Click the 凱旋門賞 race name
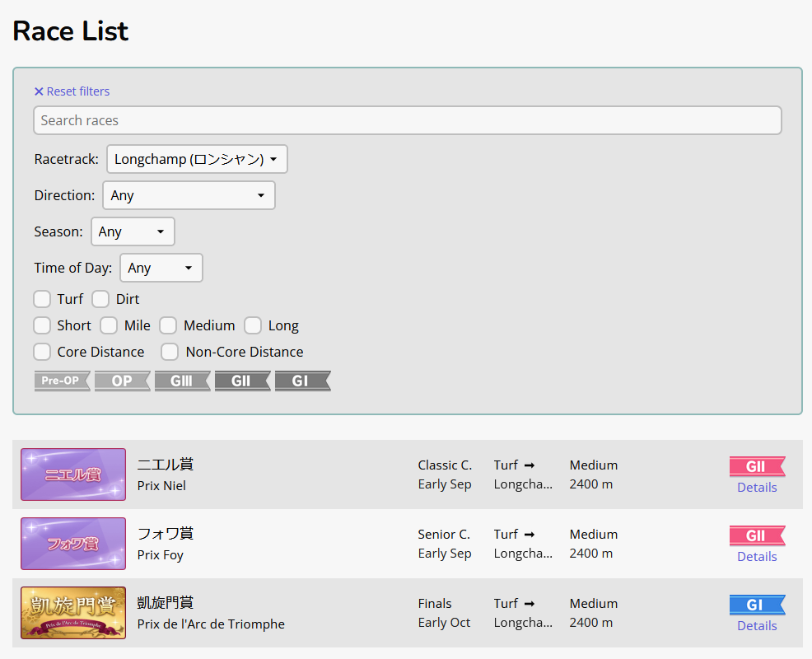 tap(166, 602)
